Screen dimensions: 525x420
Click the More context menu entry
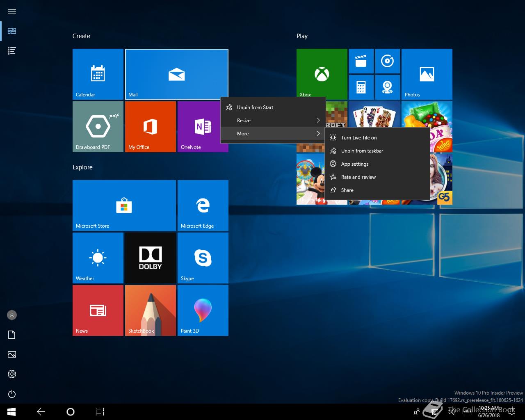click(x=273, y=134)
